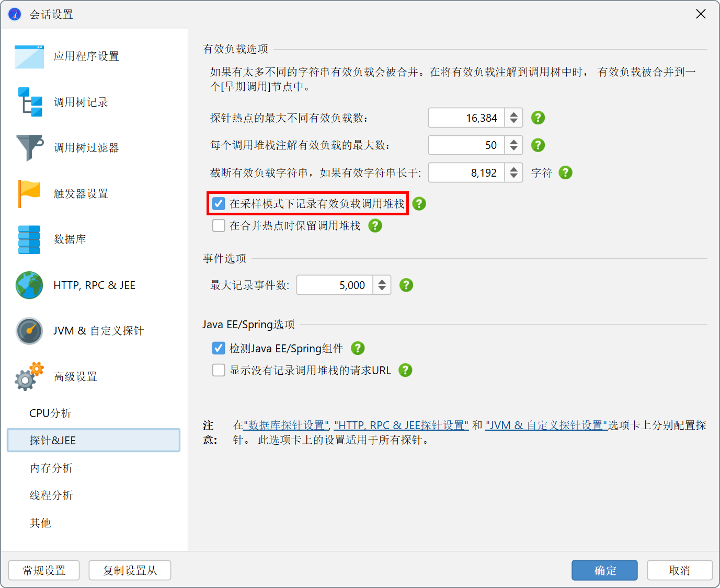This screenshot has width=720, height=588.
Task: Open HTTP, RPC & JEE globe icon
Action: click(29, 285)
